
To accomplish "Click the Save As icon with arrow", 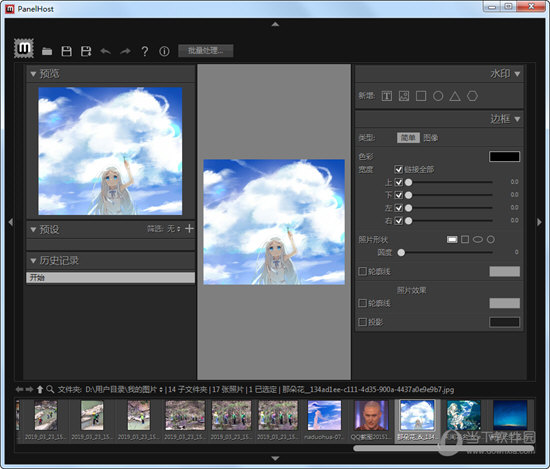I will [x=86, y=51].
